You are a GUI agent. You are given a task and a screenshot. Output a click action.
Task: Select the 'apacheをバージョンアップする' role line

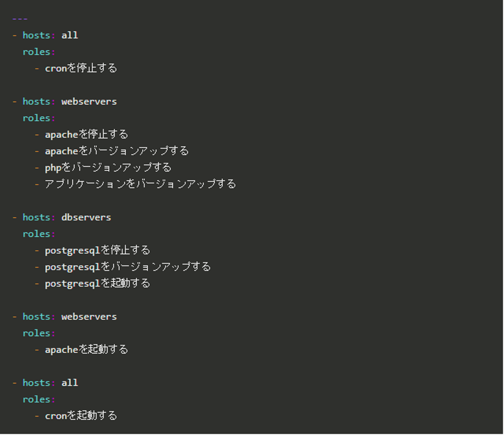pos(117,151)
